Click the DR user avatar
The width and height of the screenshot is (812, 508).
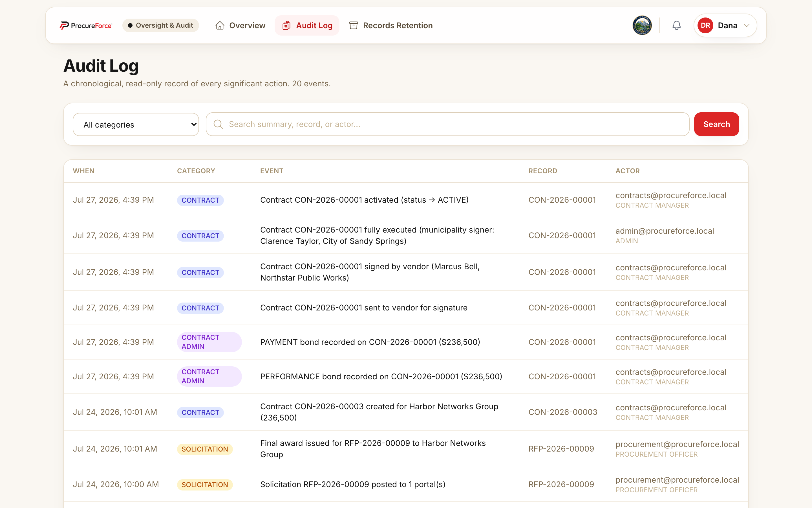pos(705,25)
